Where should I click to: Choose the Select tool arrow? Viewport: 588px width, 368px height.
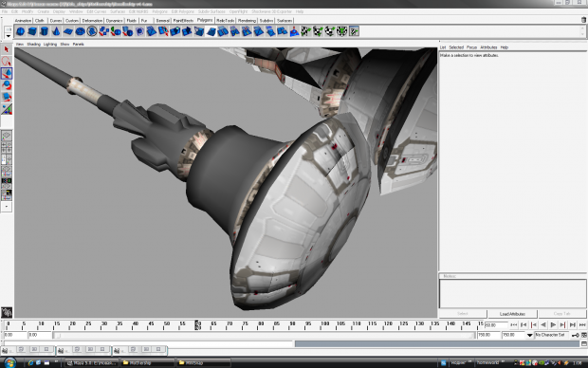7,49
